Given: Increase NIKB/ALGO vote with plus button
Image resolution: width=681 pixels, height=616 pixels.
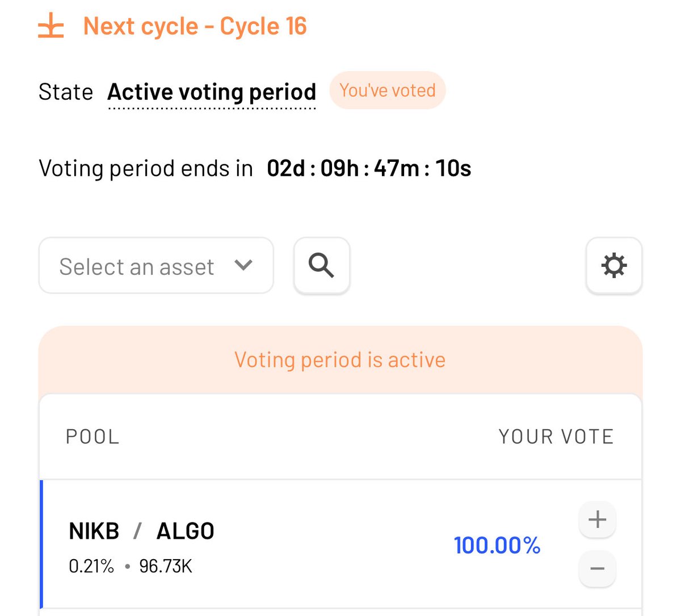Looking at the screenshot, I should click(597, 519).
